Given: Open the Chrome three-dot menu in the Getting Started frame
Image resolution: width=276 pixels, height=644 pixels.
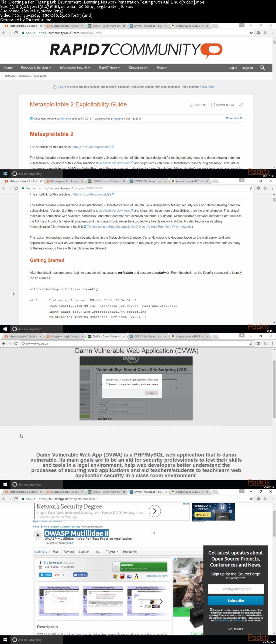Looking at the screenshot, I should (x=272, y=188).
